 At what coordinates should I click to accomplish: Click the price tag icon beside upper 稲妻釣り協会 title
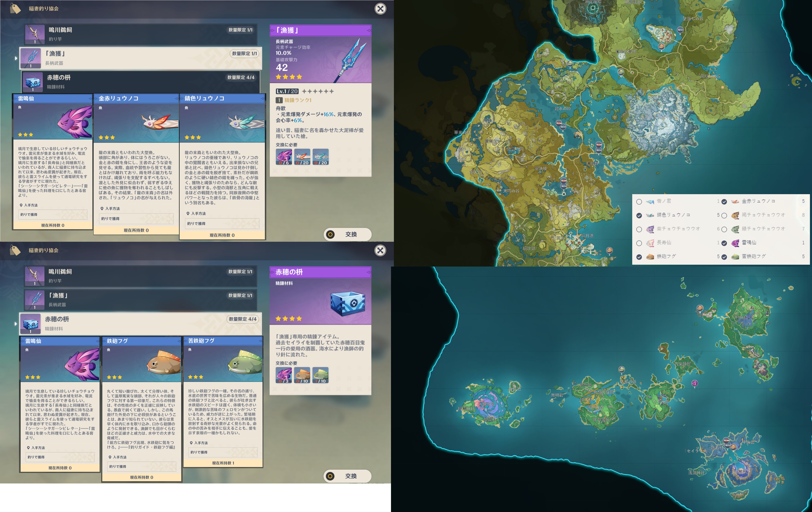click(x=15, y=8)
